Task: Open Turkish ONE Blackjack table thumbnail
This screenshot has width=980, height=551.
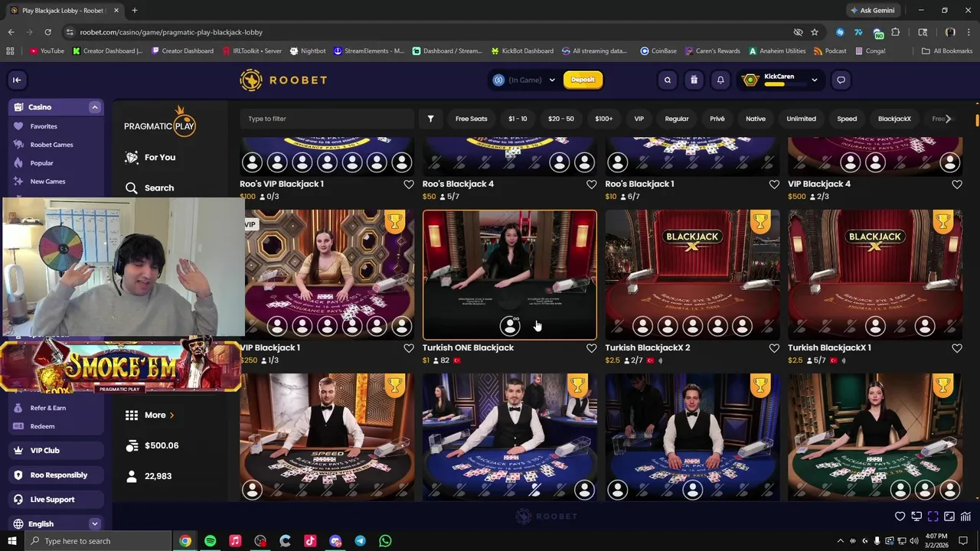Action: 510,275
